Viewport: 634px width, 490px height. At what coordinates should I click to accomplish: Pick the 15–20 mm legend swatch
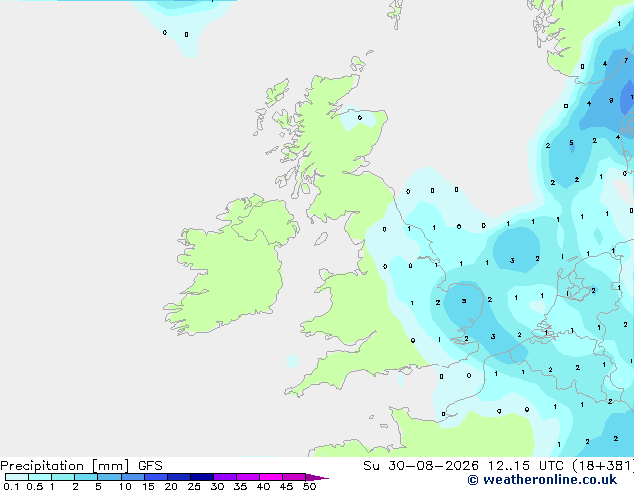[x=156, y=477]
